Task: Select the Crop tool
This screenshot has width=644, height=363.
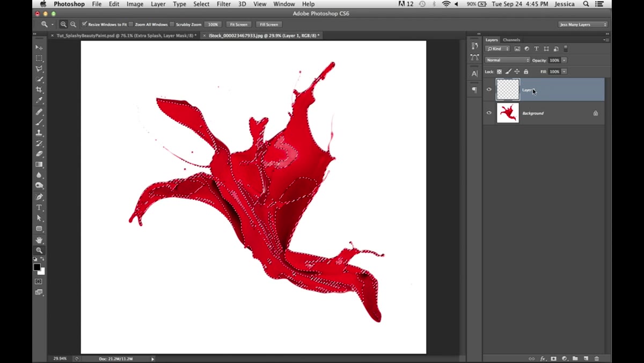Action: click(39, 90)
